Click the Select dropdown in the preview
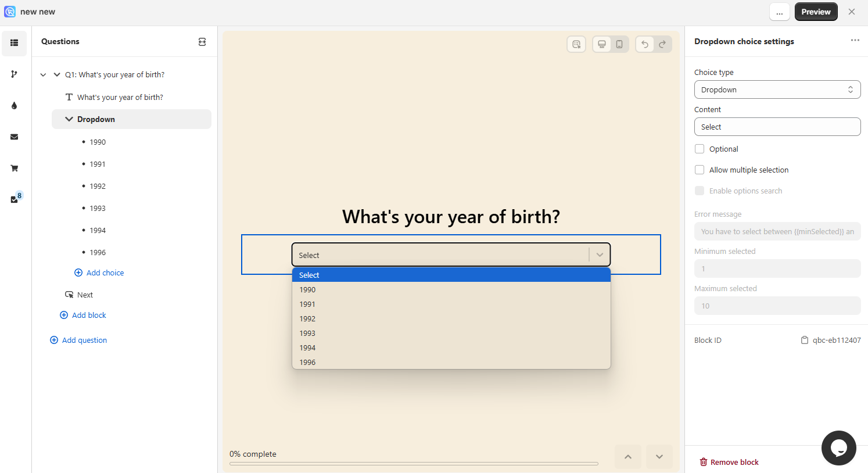 [451, 255]
